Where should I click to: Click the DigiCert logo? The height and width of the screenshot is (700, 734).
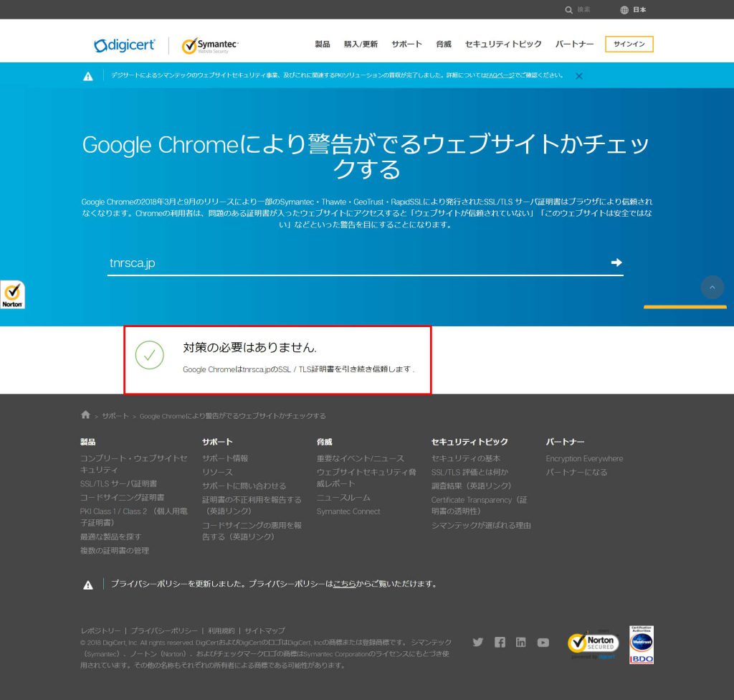[125, 45]
